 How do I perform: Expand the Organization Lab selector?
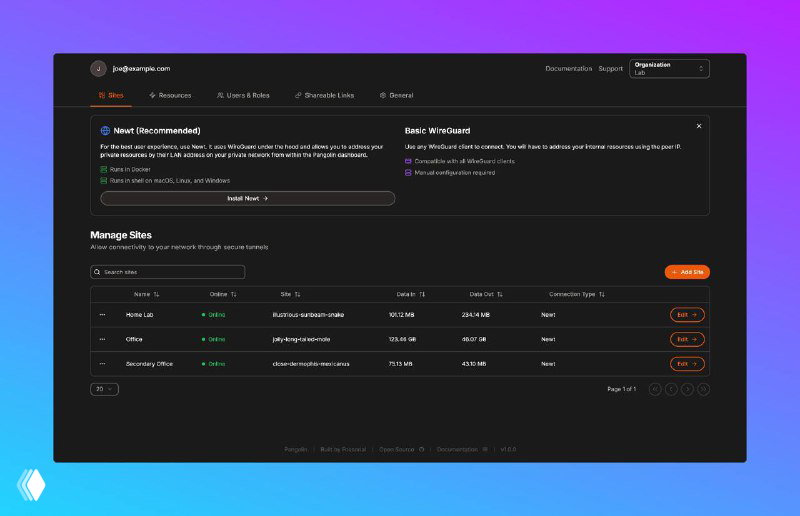click(669, 68)
